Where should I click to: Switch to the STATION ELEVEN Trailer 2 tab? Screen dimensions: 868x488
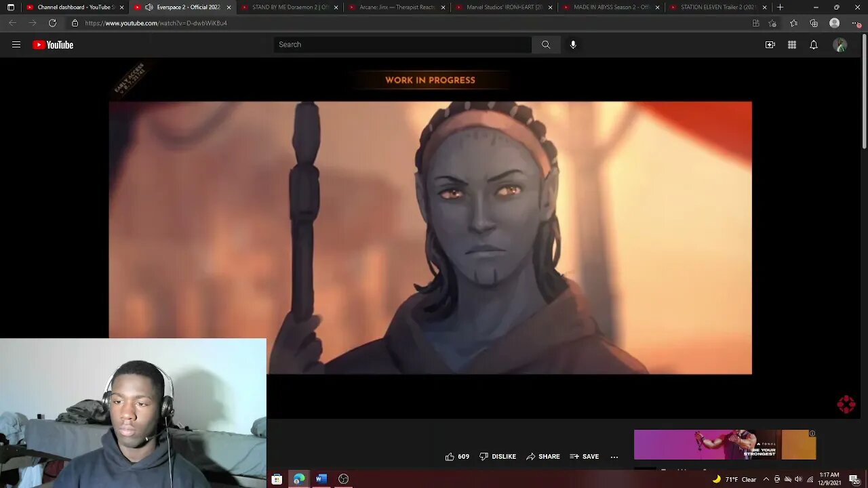click(719, 7)
